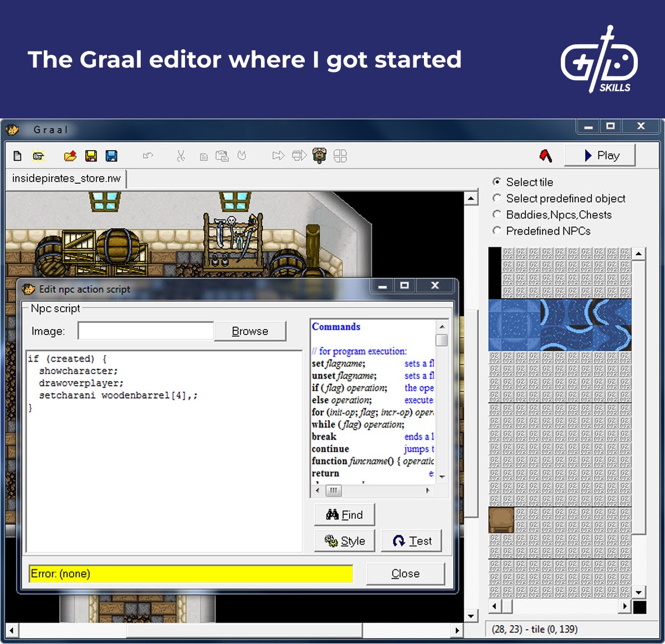Click the 'break' command entry
The image size is (665, 644).
pyautogui.click(x=324, y=437)
